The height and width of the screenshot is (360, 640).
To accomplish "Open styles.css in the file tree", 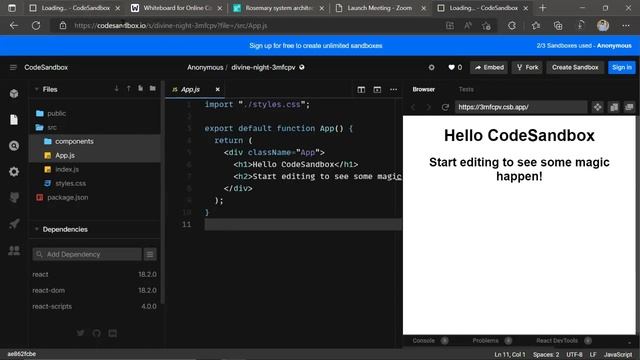I will [x=70, y=183].
